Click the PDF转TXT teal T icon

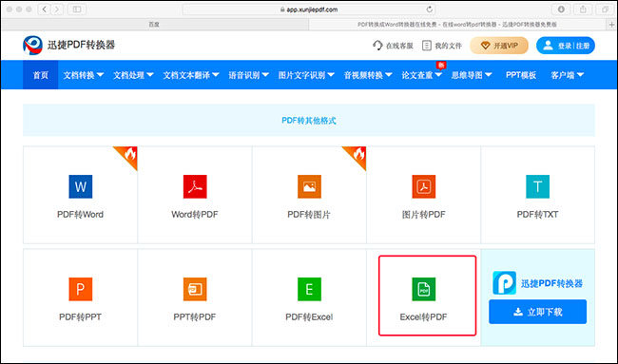(537, 186)
